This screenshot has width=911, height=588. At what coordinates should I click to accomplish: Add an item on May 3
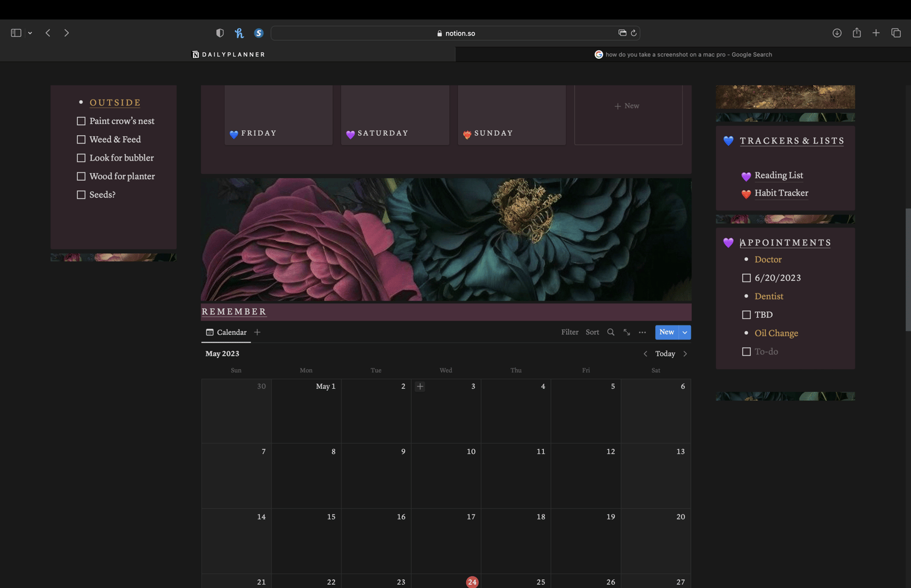(420, 386)
